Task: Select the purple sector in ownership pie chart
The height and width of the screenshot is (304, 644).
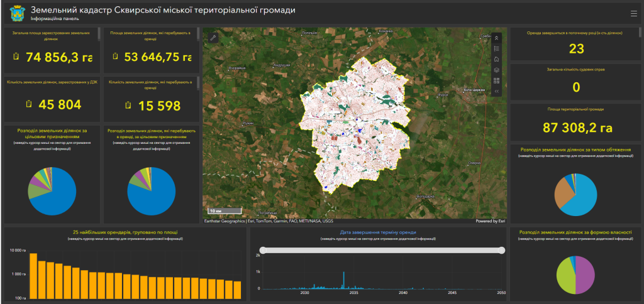Action: point(586,276)
